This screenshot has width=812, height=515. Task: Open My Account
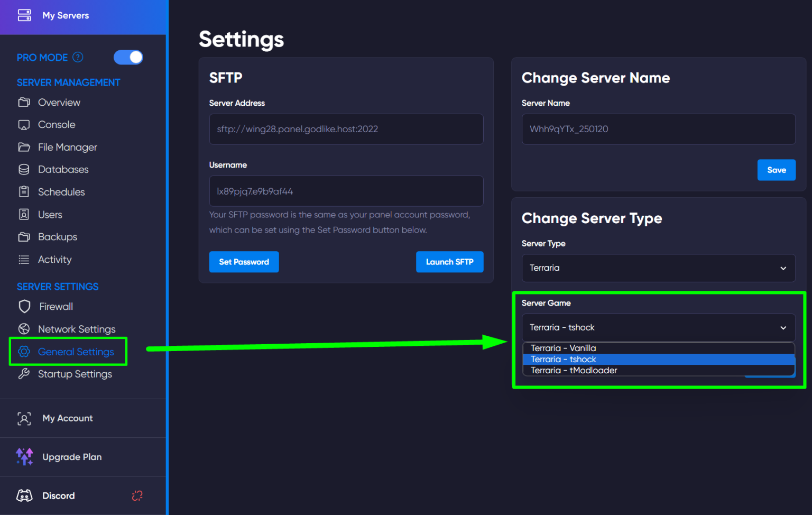(x=68, y=418)
